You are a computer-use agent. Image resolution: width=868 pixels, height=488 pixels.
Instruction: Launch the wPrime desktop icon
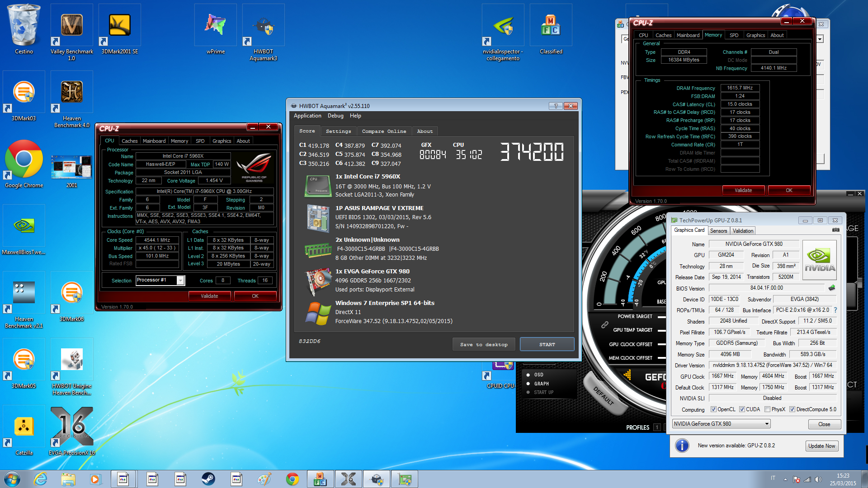(x=216, y=29)
